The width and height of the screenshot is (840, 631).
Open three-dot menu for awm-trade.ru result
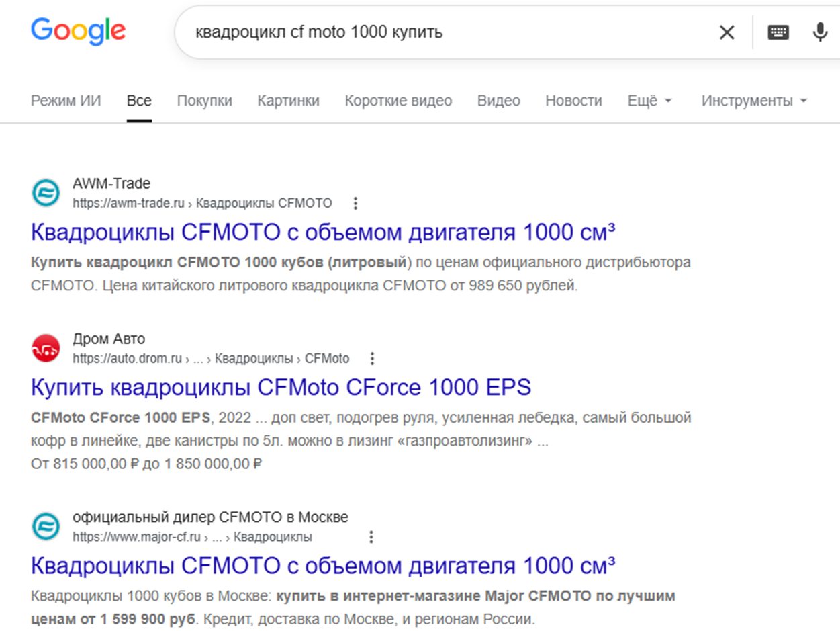356,203
